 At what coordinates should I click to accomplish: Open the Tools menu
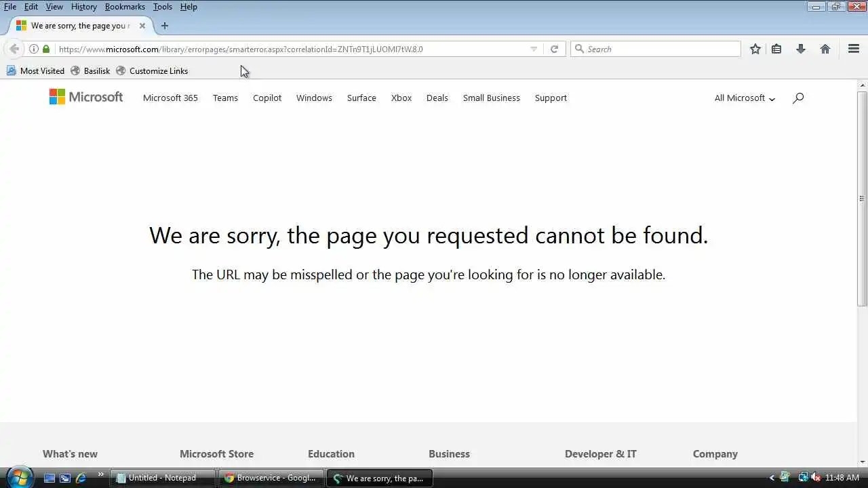(163, 7)
